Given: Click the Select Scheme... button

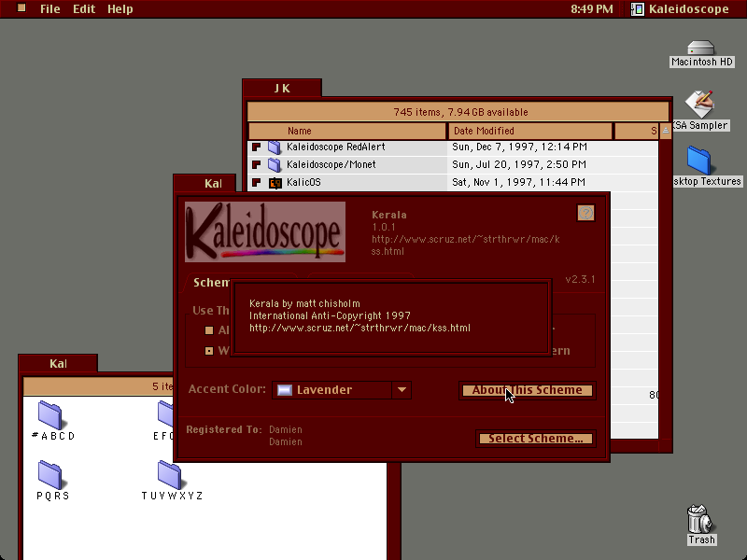Looking at the screenshot, I should [535, 439].
